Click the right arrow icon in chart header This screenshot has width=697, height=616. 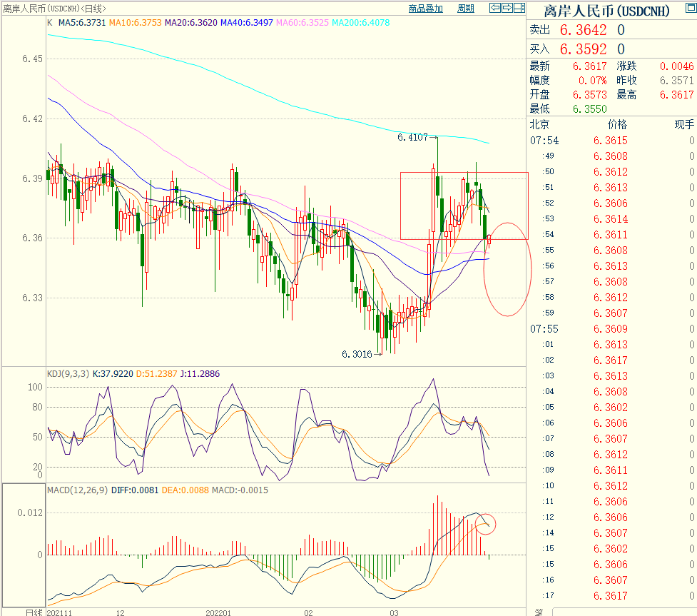tap(507, 9)
